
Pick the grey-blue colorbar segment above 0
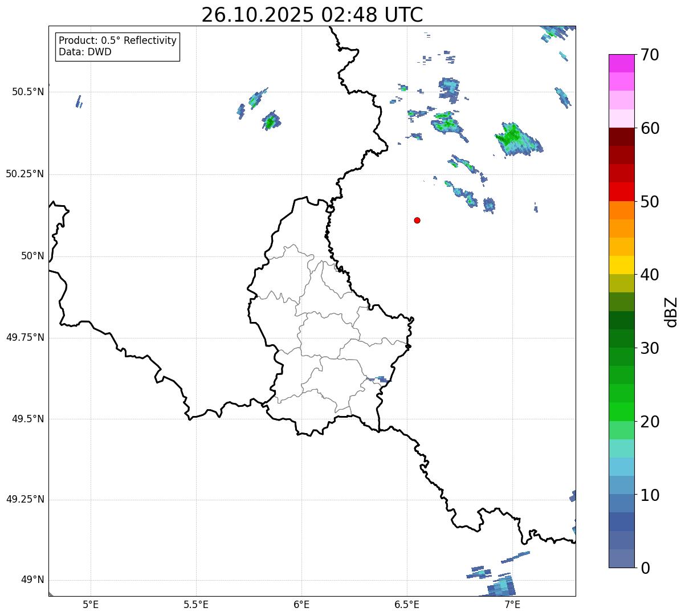[x=621, y=558]
